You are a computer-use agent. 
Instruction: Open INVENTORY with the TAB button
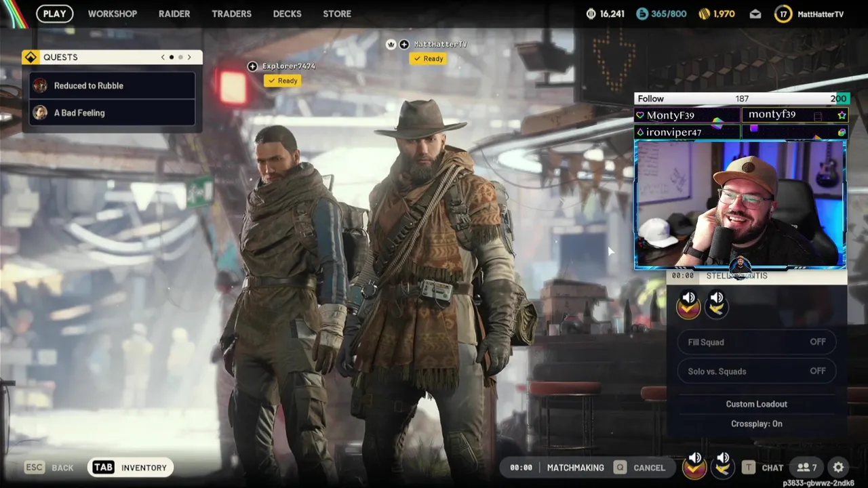point(130,468)
